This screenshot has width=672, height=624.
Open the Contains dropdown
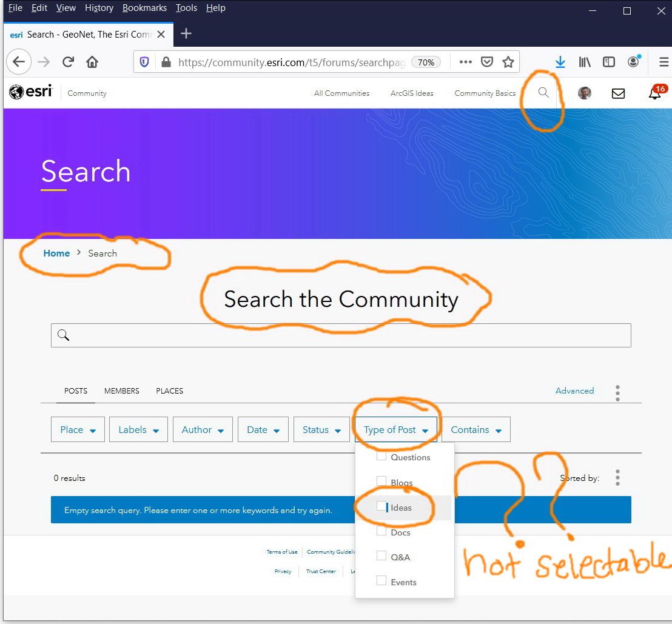point(476,429)
